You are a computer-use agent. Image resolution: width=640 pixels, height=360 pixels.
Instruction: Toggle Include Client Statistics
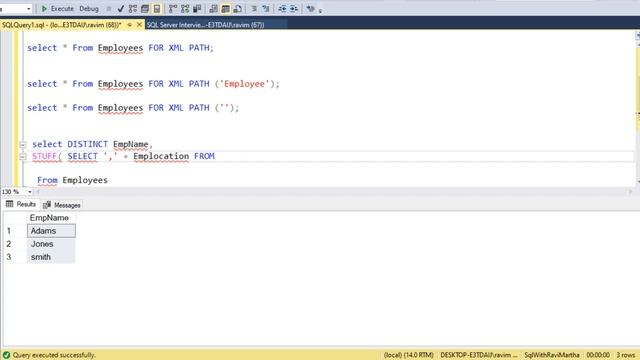tap(197, 9)
